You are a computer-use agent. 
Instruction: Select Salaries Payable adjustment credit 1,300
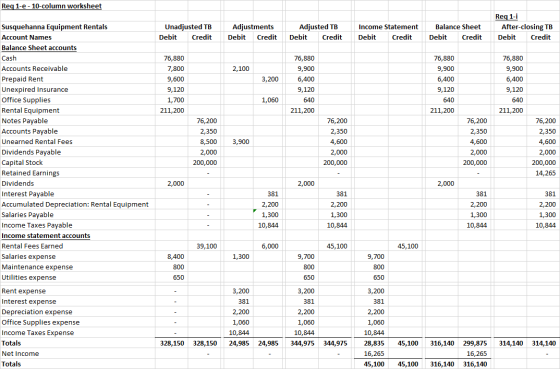tap(270, 215)
